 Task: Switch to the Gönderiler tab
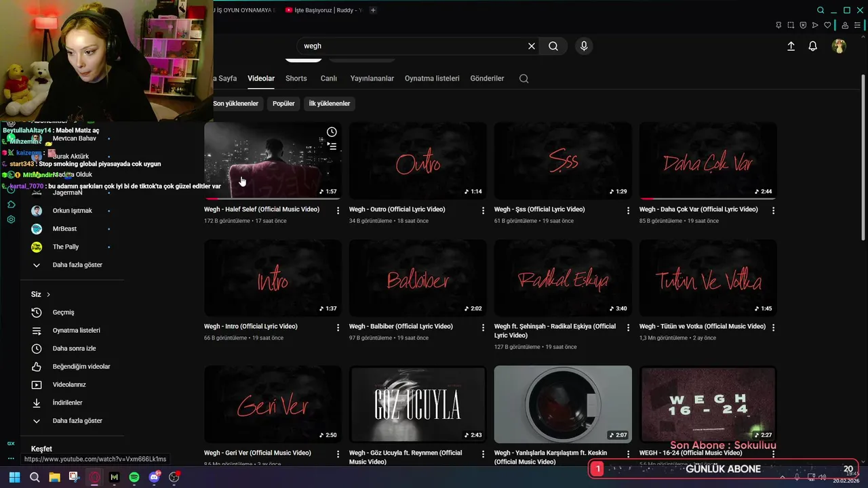(487, 79)
